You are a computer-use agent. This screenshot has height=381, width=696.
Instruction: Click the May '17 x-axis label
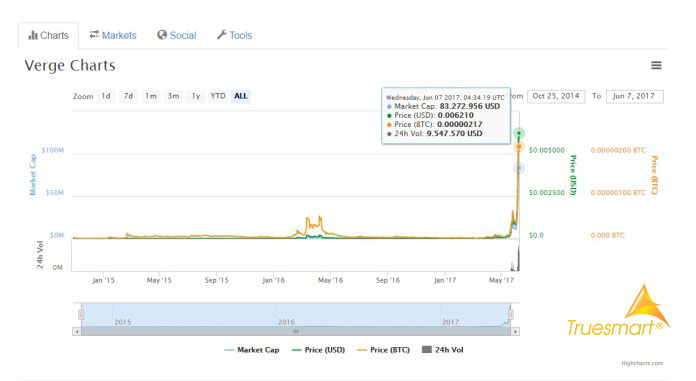(x=502, y=280)
